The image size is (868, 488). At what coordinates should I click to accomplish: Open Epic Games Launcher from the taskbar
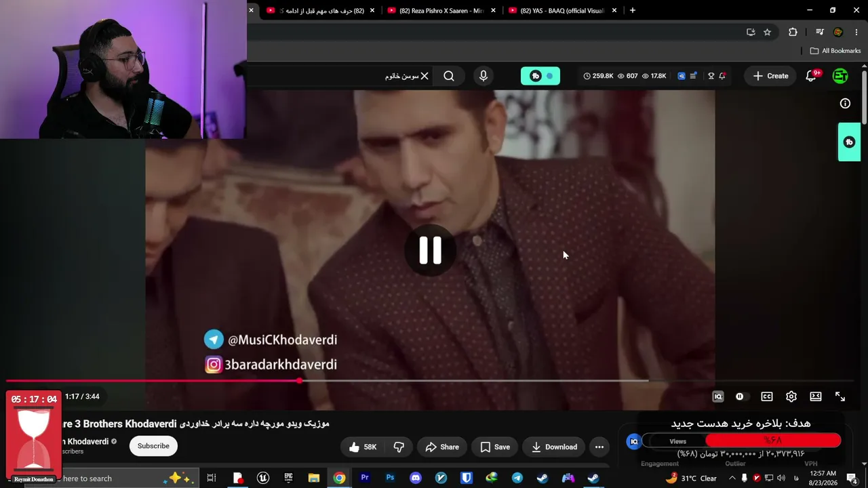288,479
